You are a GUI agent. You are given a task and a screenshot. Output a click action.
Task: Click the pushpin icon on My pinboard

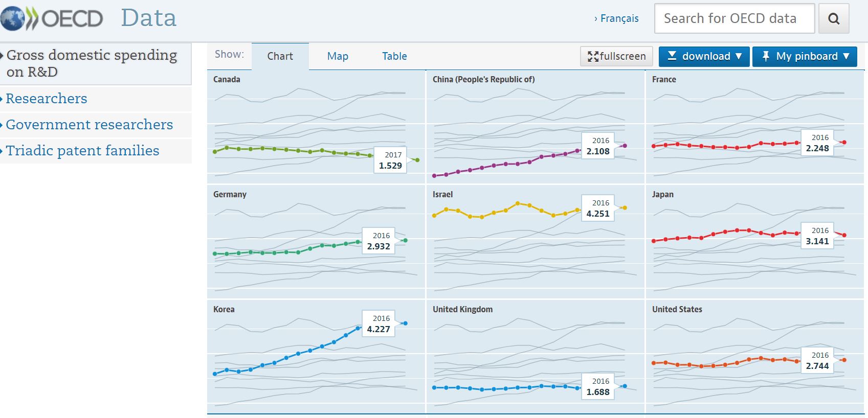[766, 56]
